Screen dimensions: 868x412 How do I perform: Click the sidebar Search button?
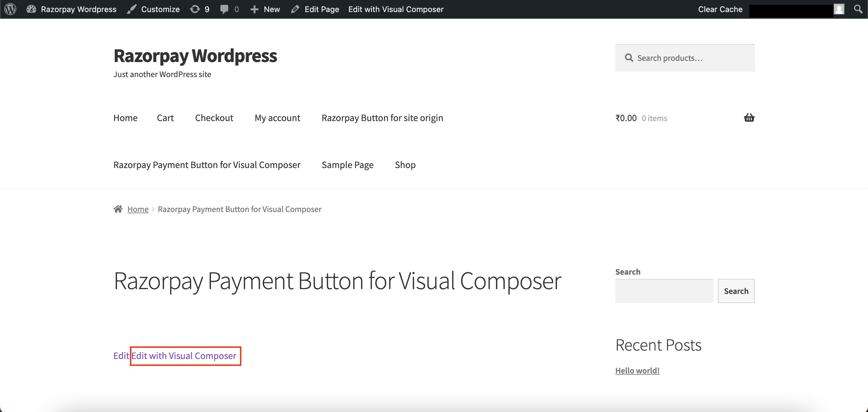pyautogui.click(x=736, y=291)
